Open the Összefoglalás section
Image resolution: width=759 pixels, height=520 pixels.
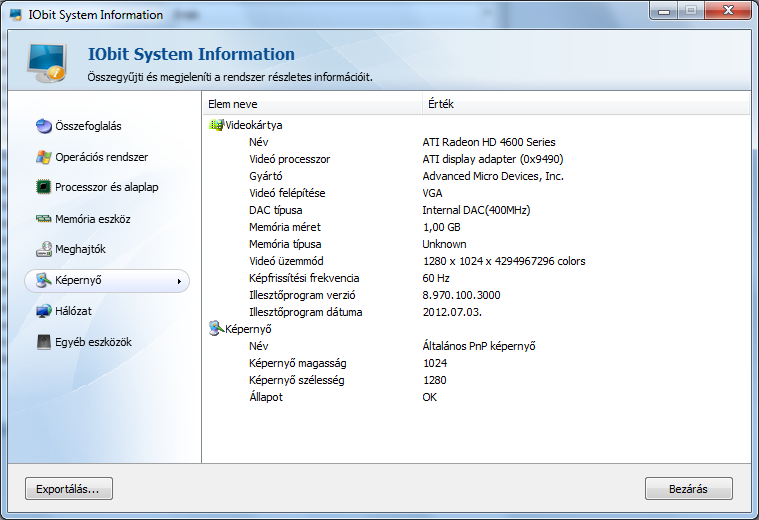[88, 126]
